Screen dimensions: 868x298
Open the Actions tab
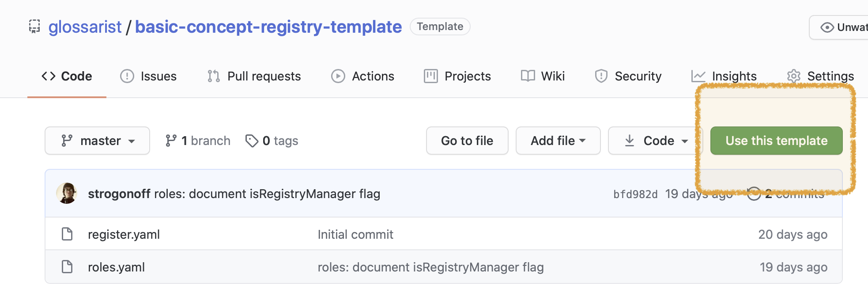[x=362, y=76]
